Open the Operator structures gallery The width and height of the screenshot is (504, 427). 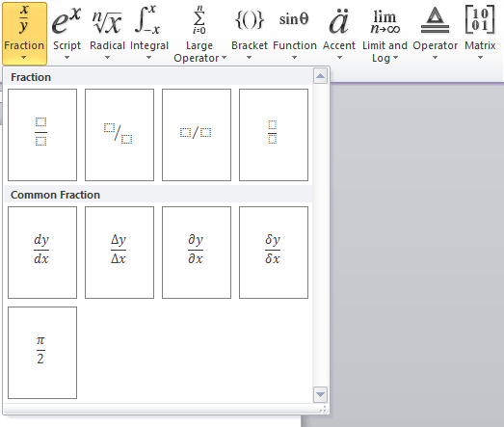click(x=435, y=33)
